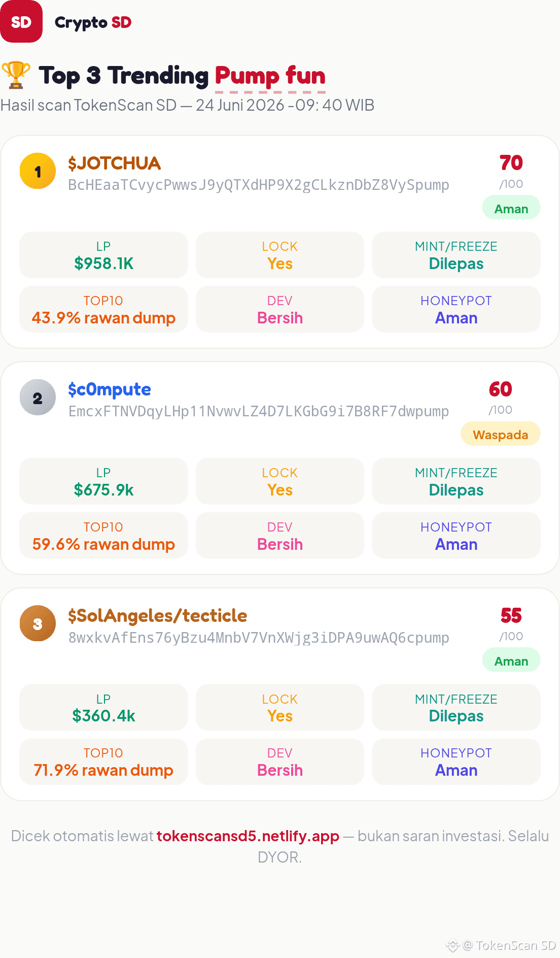Click the $c0mpute contract address ending 7dwpump
560x958 pixels.
coord(259,411)
